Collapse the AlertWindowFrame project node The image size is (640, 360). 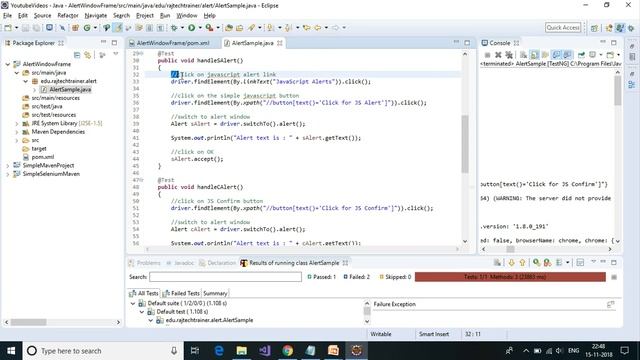8,64
